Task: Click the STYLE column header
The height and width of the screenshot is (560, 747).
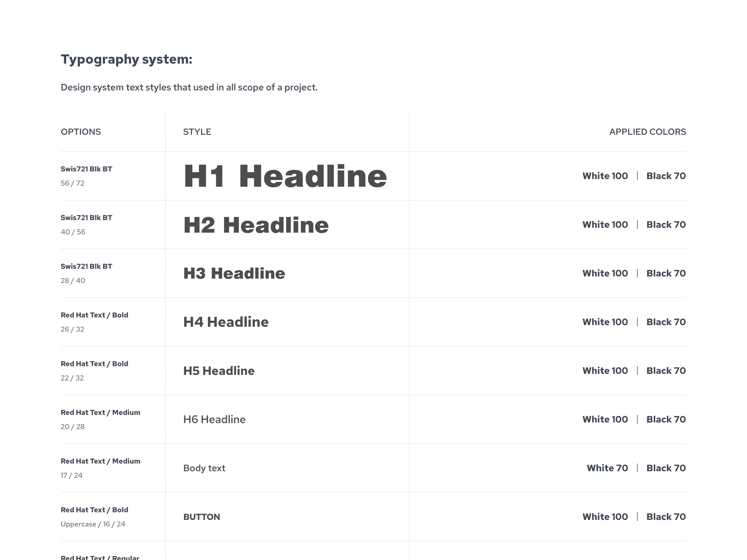Action: (x=197, y=132)
